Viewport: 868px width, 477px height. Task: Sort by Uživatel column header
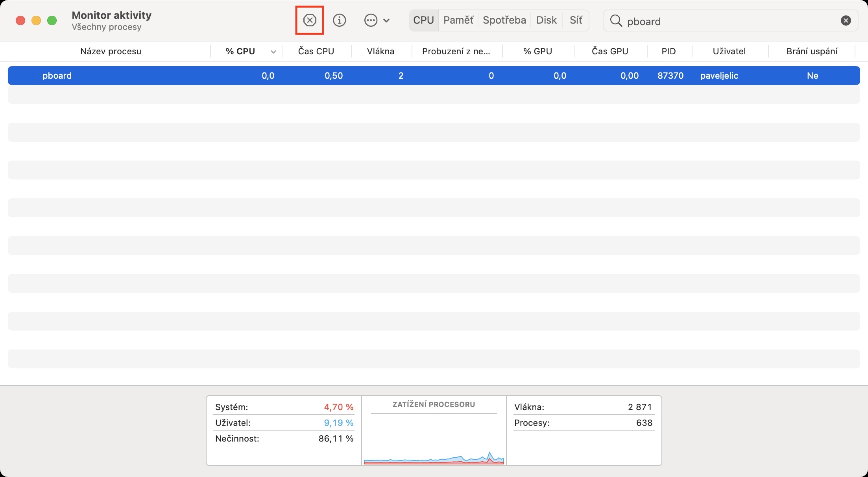729,51
